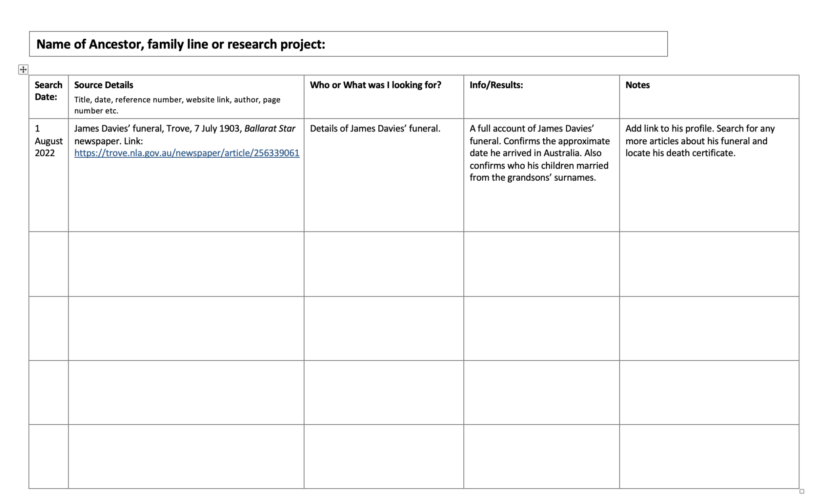Click the empty Notes cell in the last row

(709, 456)
